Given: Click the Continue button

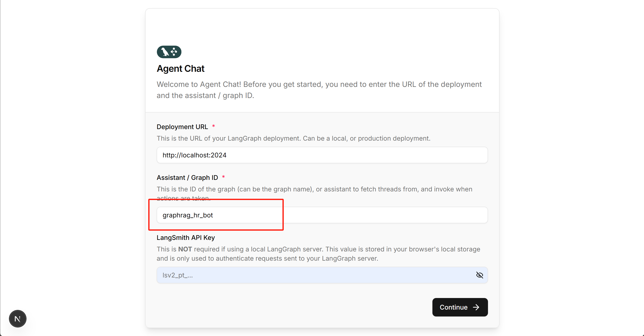Looking at the screenshot, I should coord(460,307).
